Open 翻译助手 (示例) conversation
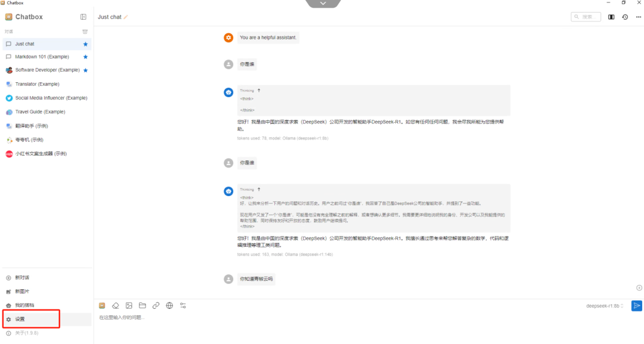 coord(47,126)
